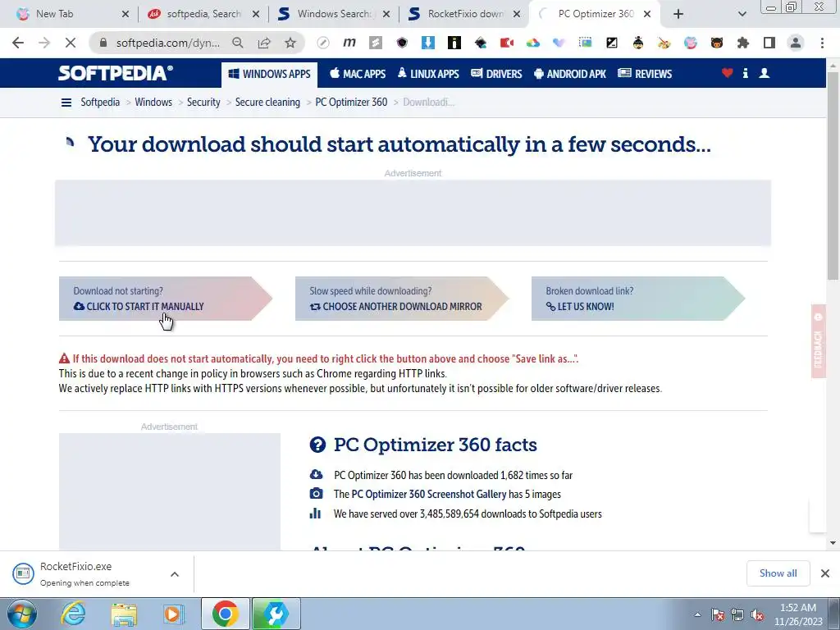
Task: Click the Secure cleaning breadcrumb
Action: point(267,103)
